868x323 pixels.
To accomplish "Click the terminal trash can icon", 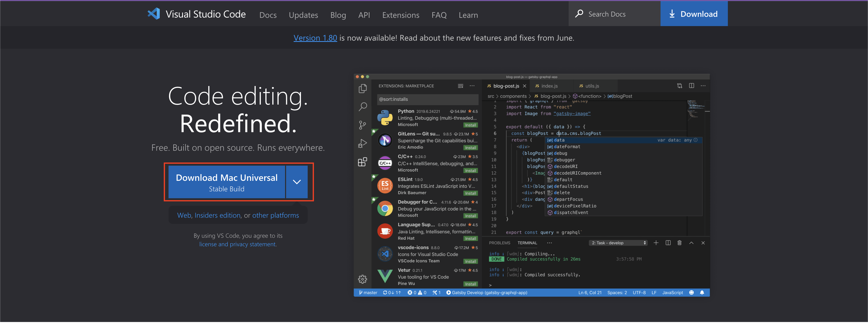I will [x=679, y=243].
